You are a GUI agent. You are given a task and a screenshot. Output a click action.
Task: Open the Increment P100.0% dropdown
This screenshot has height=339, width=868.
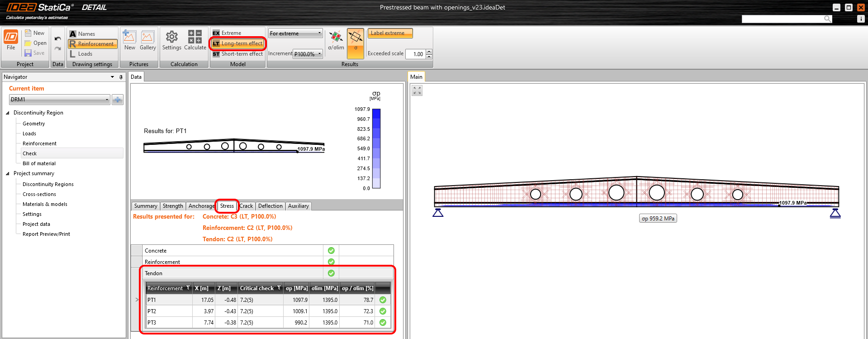[308, 54]
